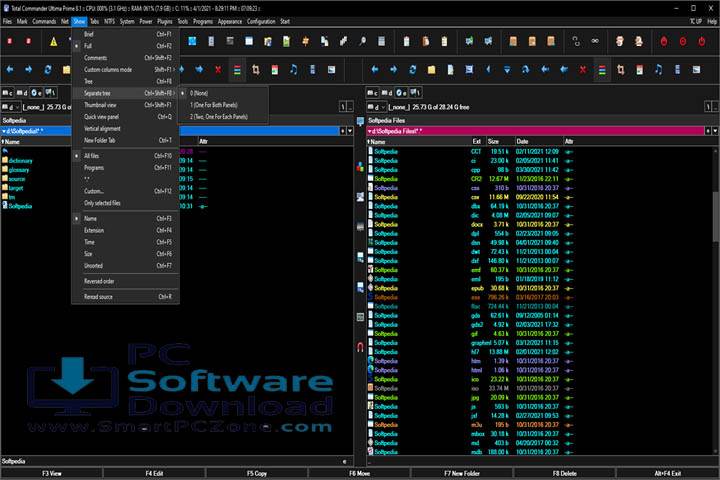
Task: Click the F5 Copy button
Action: 257,473
